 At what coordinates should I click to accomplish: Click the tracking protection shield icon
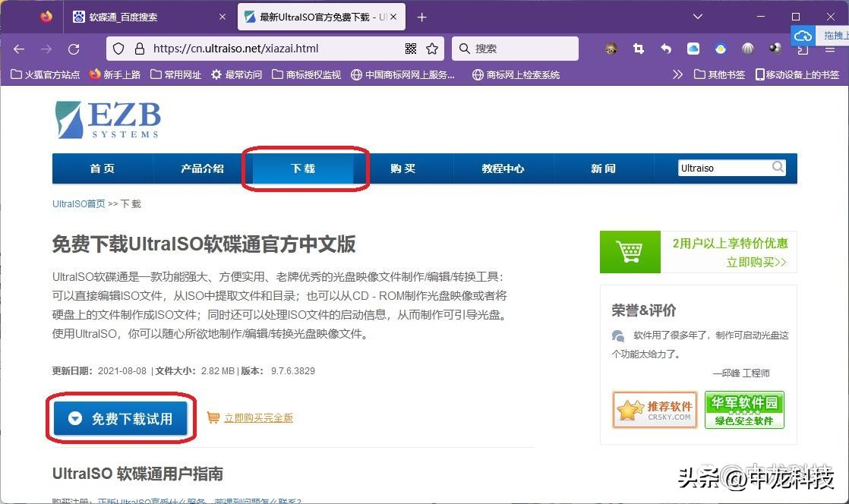pyautogui.click(x=118, y=48)
